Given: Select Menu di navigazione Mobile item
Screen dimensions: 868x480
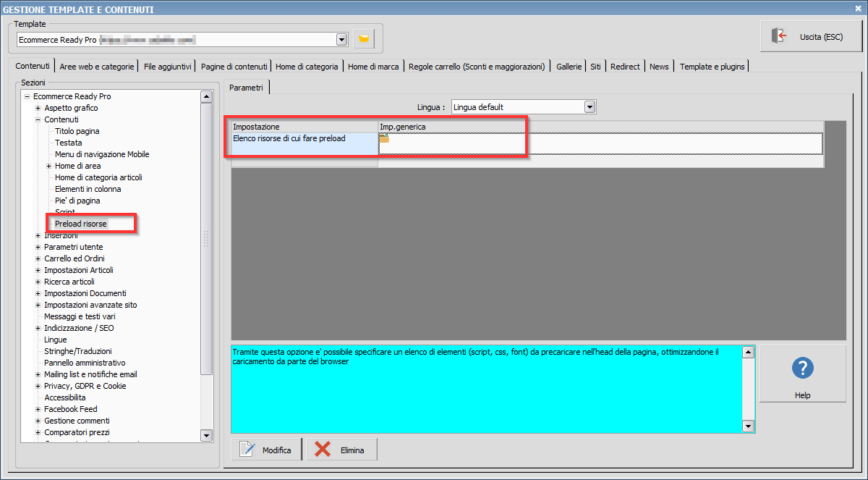Looking at the screenshot, I should pyautogui.click(x=102, y=154).
